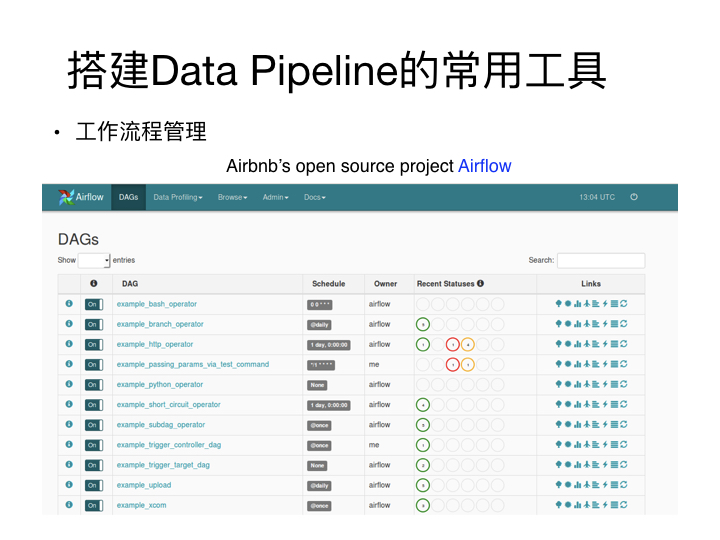Open circle Graph icon for example_trigger_controller_dag
The image size is (720, 540).
coord(568,444)
